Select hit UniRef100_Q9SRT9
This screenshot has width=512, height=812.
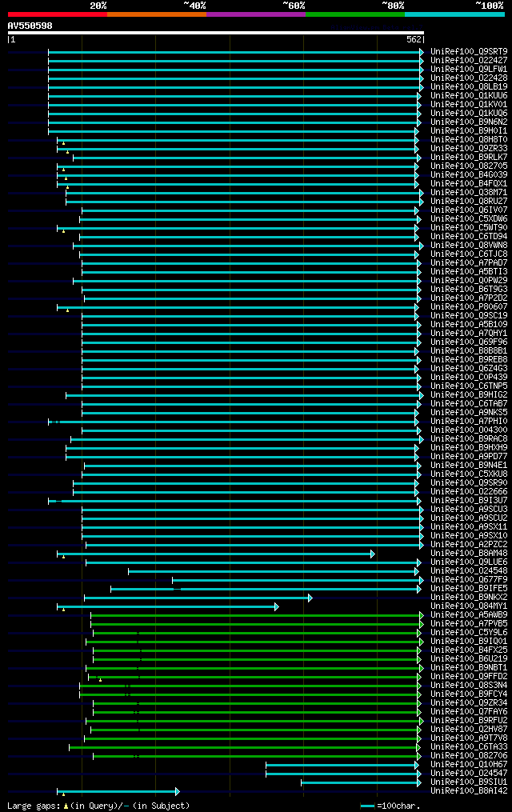469,52
